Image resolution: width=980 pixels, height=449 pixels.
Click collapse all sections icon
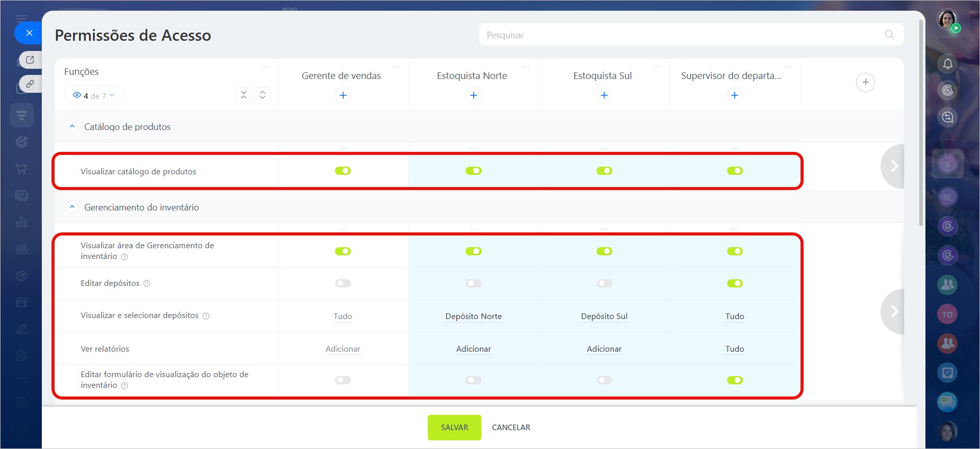[244, 95]
